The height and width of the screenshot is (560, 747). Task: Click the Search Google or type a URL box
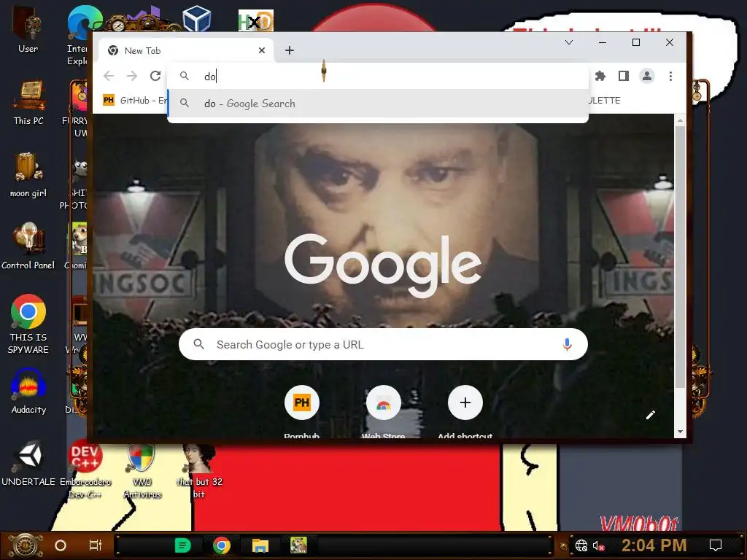point(383,344)
